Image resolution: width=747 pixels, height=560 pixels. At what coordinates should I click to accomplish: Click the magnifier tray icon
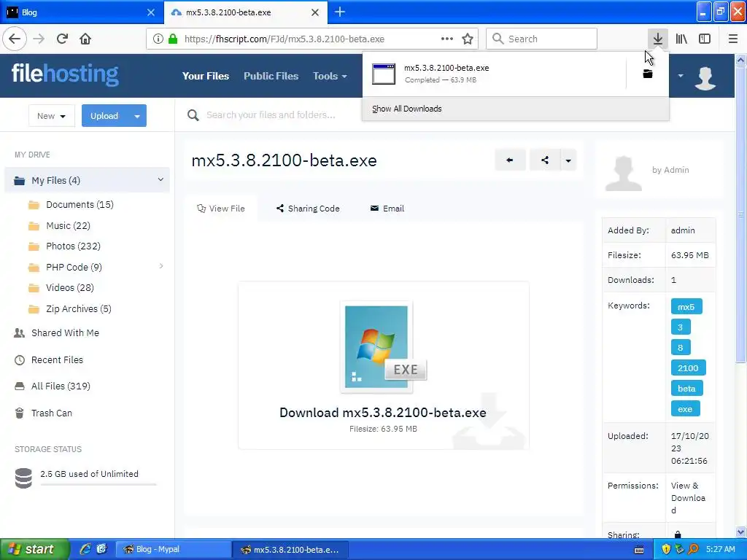point(693,549)
